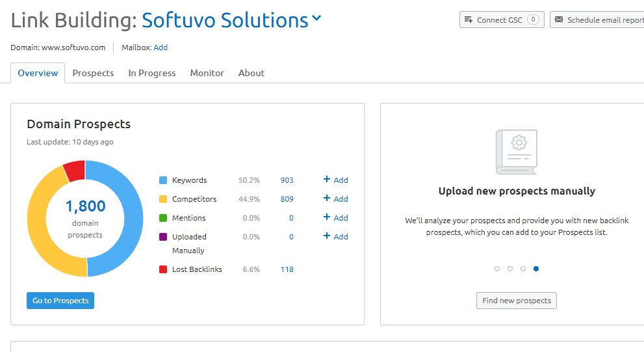
Task: Click the Go to Prospects button
Action: [x=60, y=301]
